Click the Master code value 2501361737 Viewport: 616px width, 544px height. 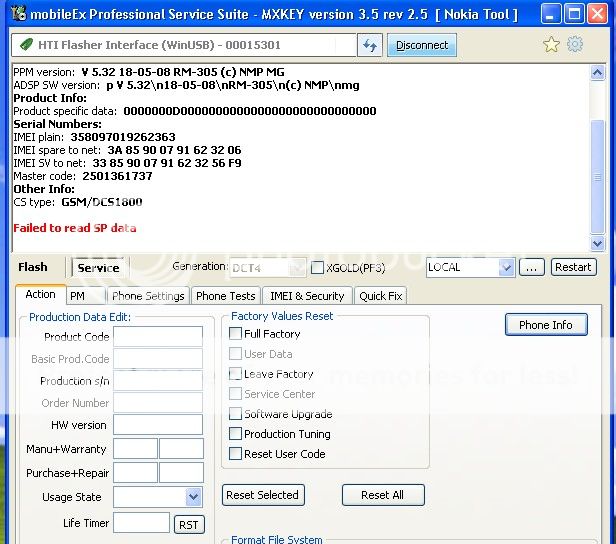(117, 176)
